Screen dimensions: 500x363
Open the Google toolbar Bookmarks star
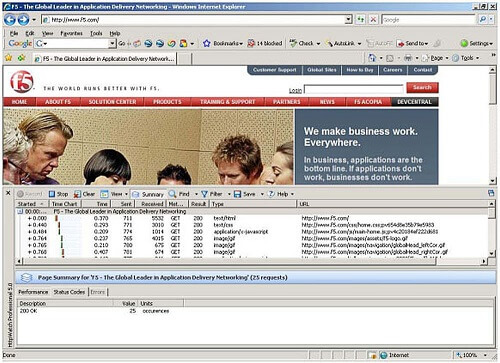point(207,43)
